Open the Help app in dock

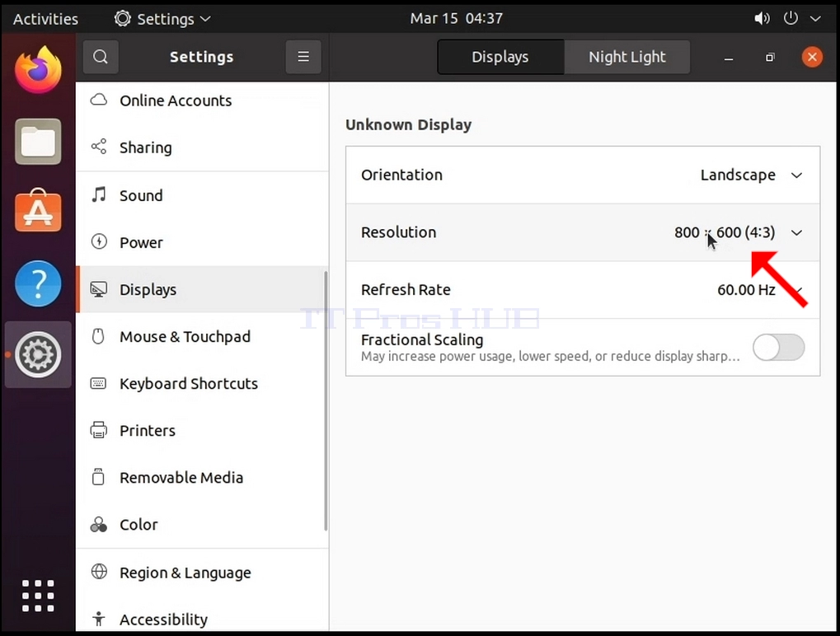tap(38, 283)
